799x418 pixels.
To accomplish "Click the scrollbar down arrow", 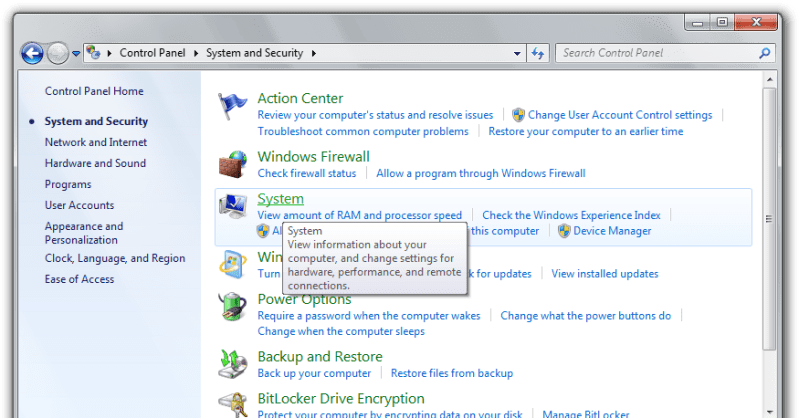I will 769,411.
